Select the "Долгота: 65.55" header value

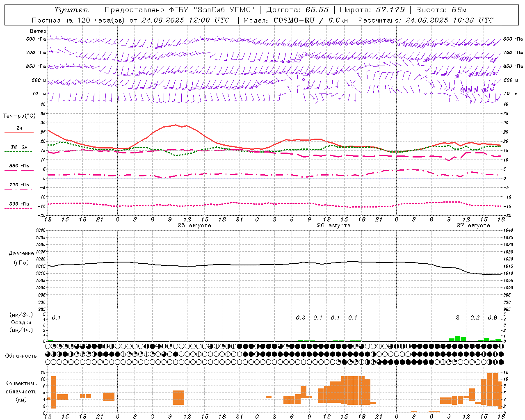[x=297, y=10]
